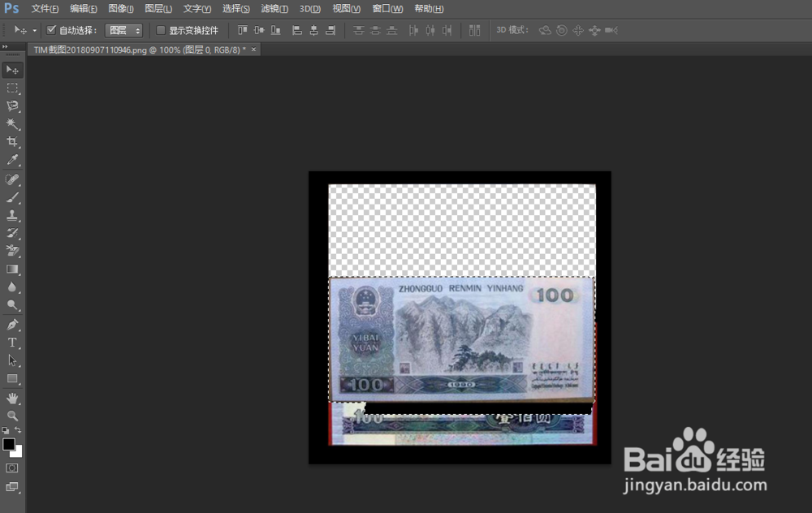
Task: Open the 视图(V) menu
Action: coord(347,9)
